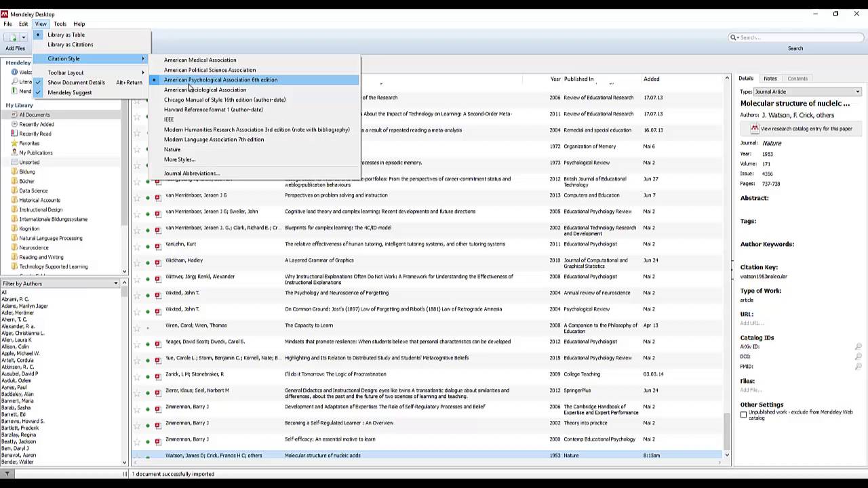Open the Tools menu
The width and height of the screenshot is (868, 488).
pos(60,24)
